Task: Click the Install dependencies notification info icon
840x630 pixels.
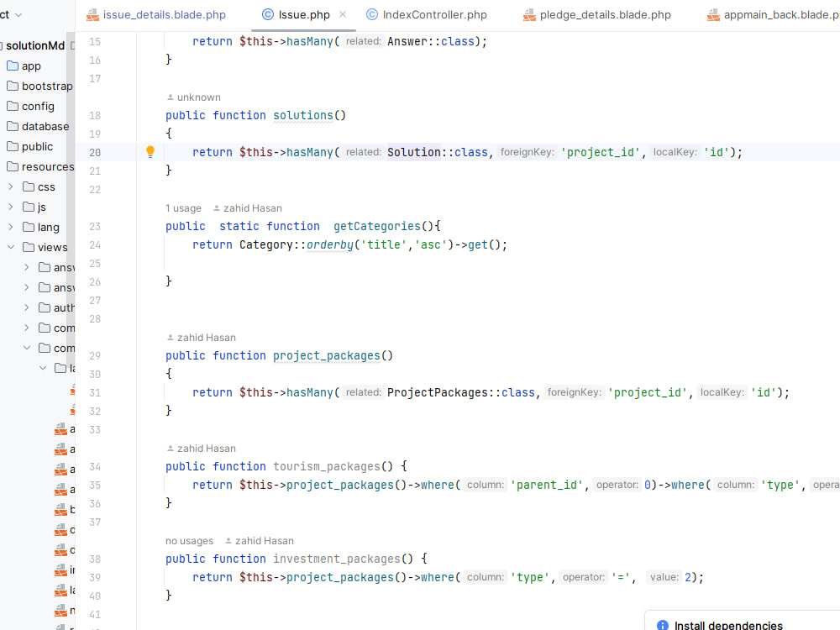Action: (663, 625)
